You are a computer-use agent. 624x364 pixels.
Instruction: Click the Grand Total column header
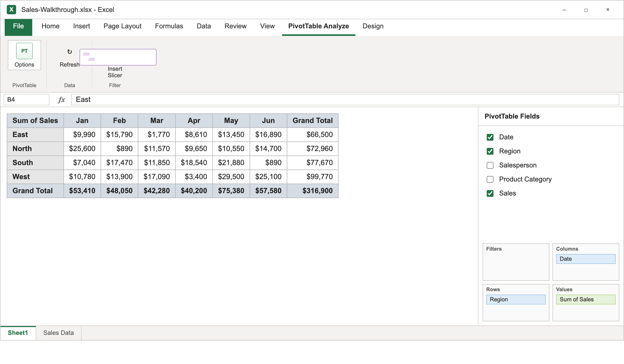[x=313, y=121]
